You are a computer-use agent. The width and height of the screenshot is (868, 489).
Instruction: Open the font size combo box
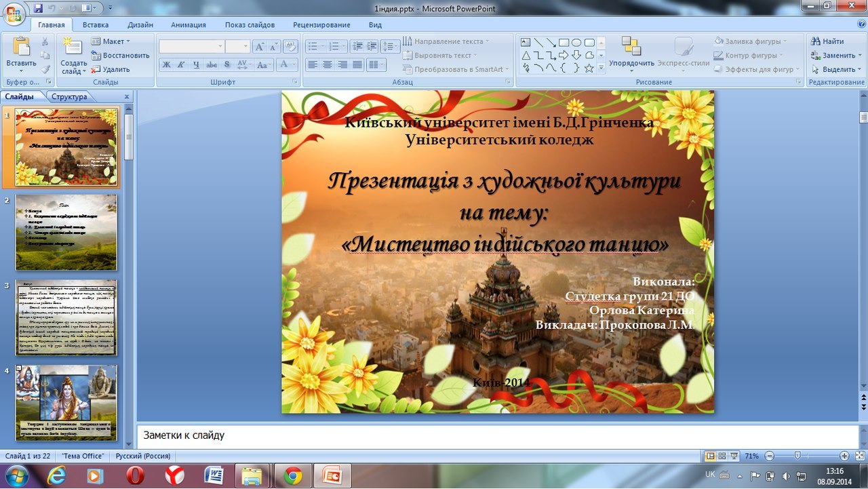(237, 46)
